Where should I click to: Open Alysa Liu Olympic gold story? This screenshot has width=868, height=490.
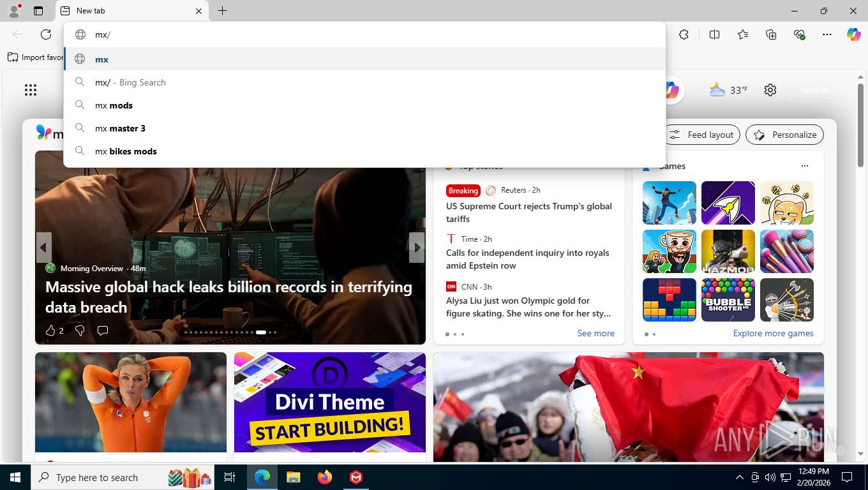click(x=528, y=307)
